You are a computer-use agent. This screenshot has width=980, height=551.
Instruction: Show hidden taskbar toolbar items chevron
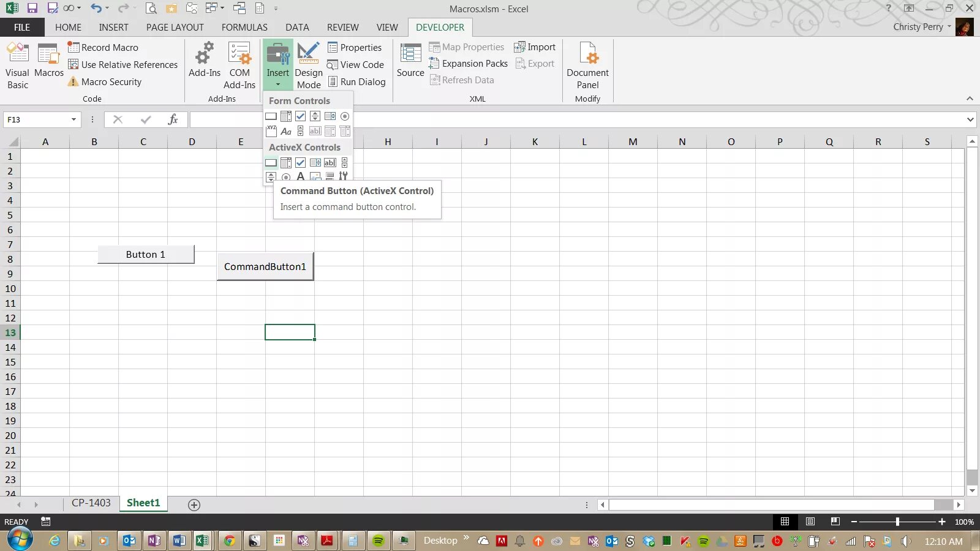tap(466, 538)
